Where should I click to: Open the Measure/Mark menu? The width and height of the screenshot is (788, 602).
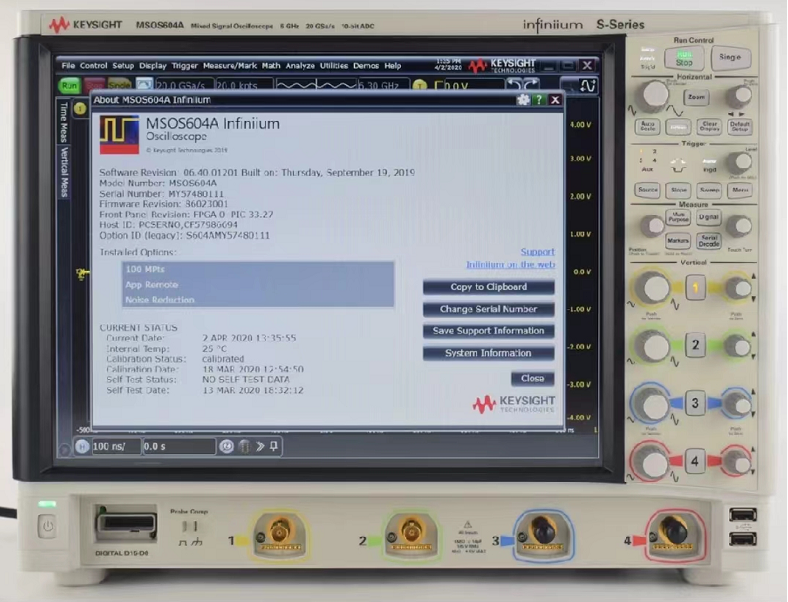pyautogui.click(x=230, y=66)
